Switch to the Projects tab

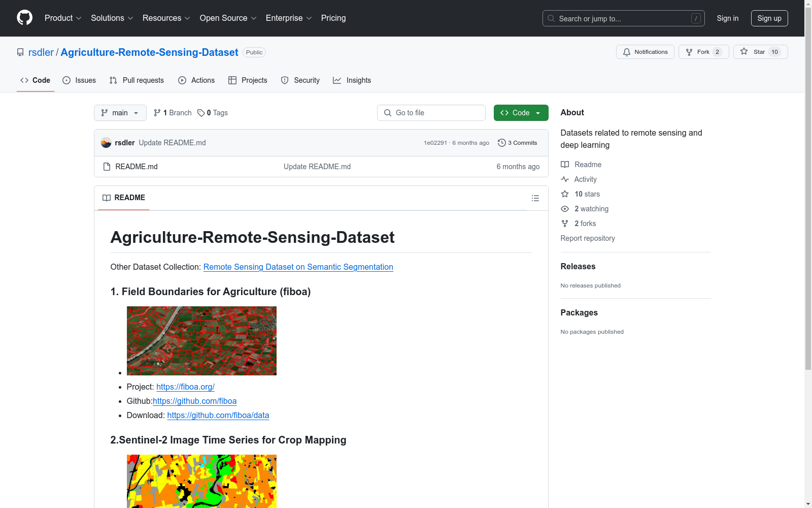pyautogui.click(x=248, y=80)
